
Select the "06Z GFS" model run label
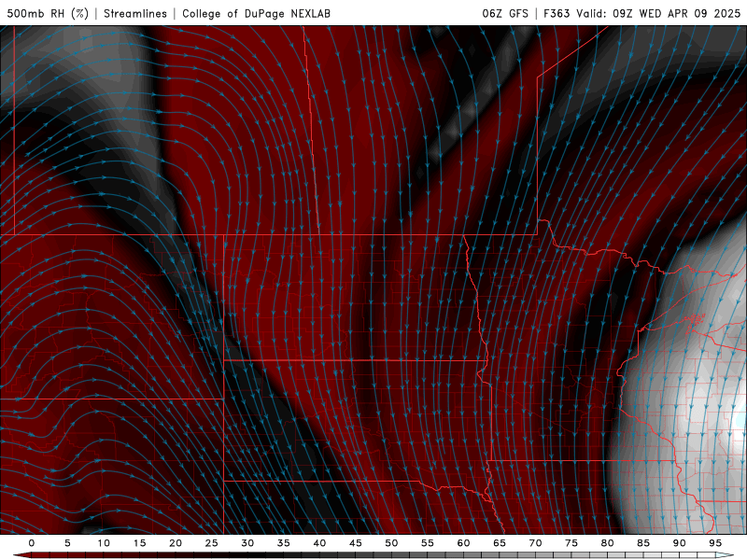[505, 13]
